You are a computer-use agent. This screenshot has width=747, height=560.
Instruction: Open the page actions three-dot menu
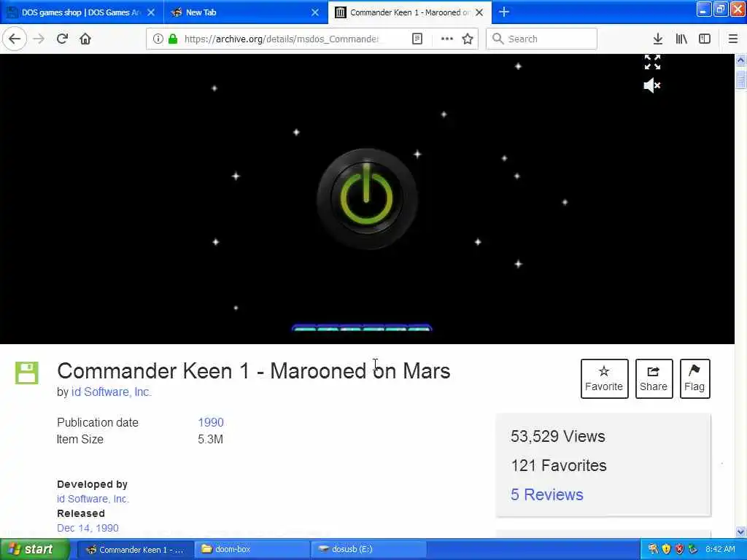(x=447, y=39)
